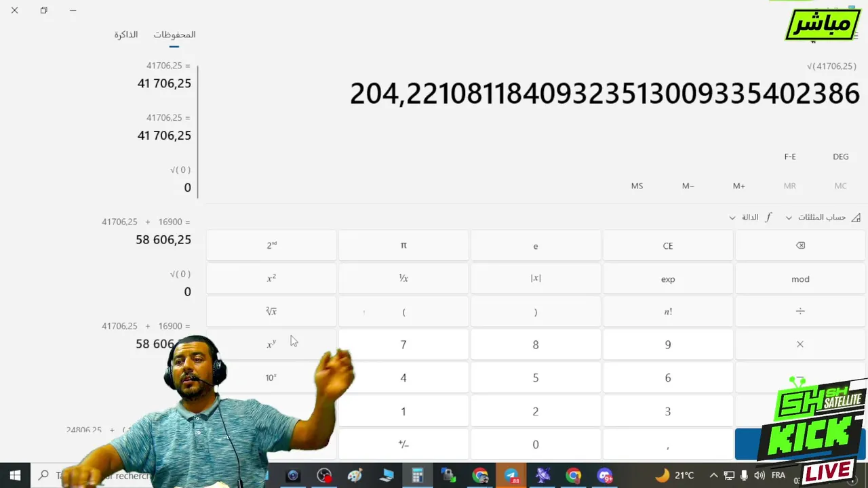Show hidden system tray icons

click(x=713, y=476)
